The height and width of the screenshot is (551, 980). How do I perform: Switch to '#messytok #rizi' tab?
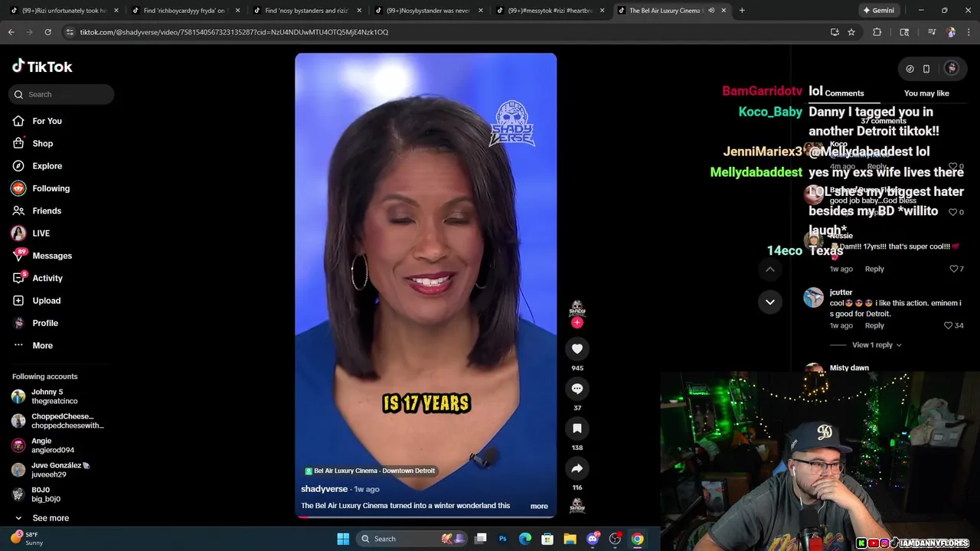click(550, 11)
